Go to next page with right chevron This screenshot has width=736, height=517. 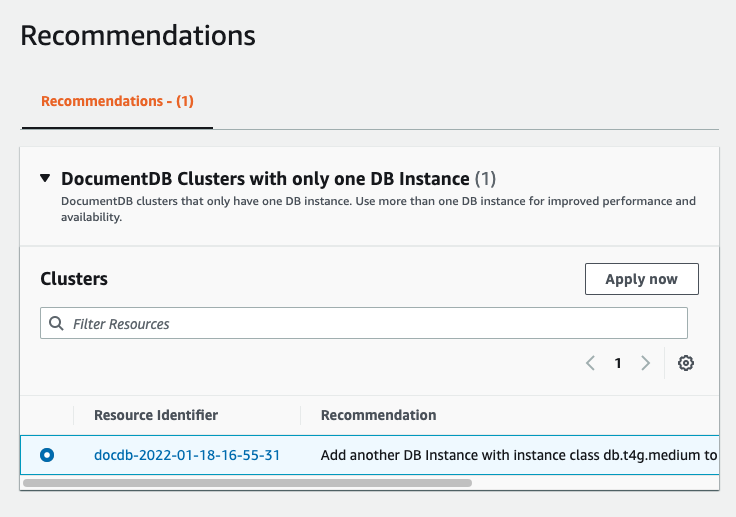pyautogui.click(x=645, y=363)
